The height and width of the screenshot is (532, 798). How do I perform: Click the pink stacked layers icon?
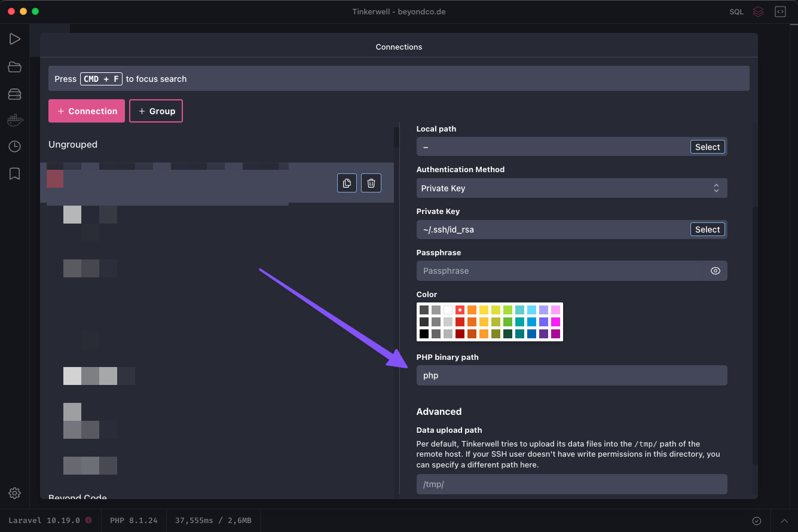point(758,11)
